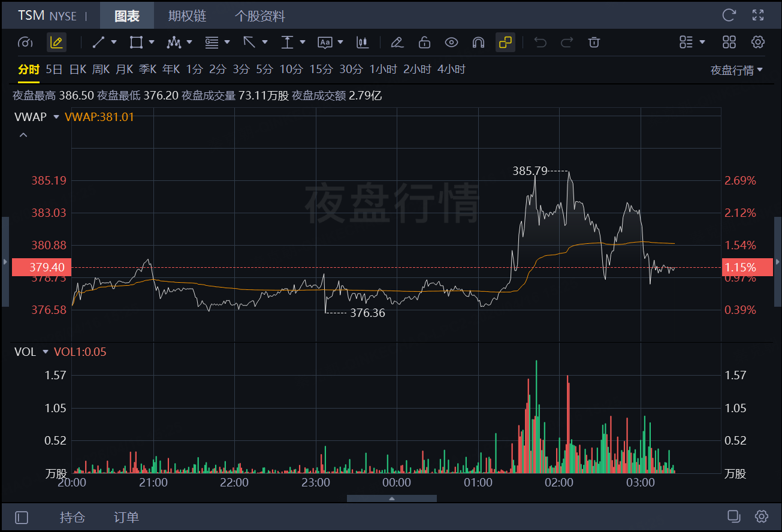
Task: Expand the text annotation tool dropdown
Action: [340, 43]
